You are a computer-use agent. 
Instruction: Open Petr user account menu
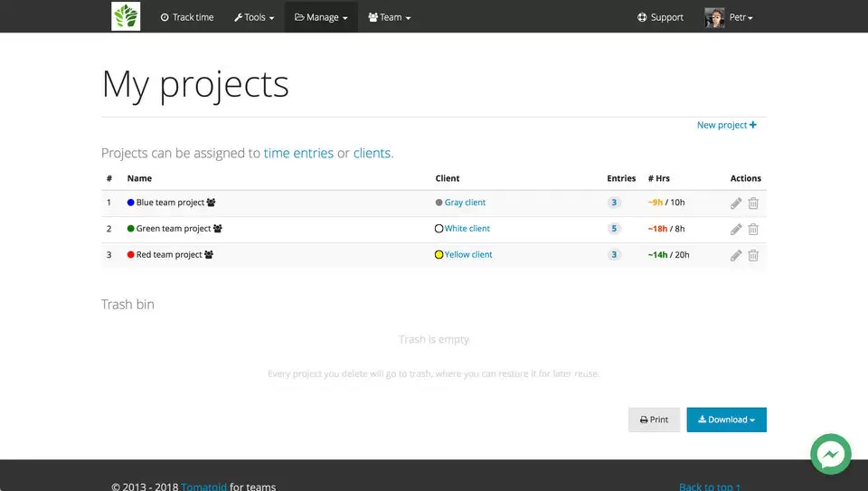coord(741,17)
